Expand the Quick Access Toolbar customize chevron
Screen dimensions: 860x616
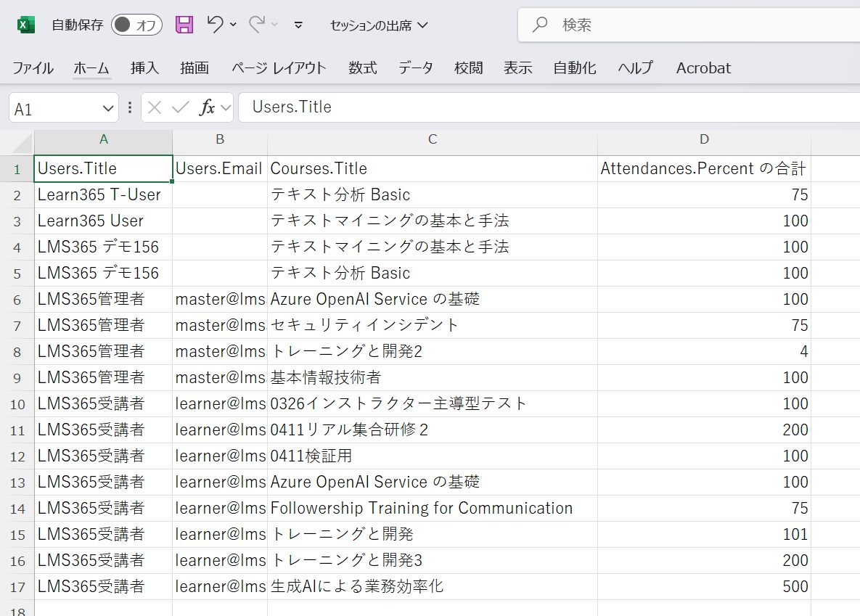[298, 25]
